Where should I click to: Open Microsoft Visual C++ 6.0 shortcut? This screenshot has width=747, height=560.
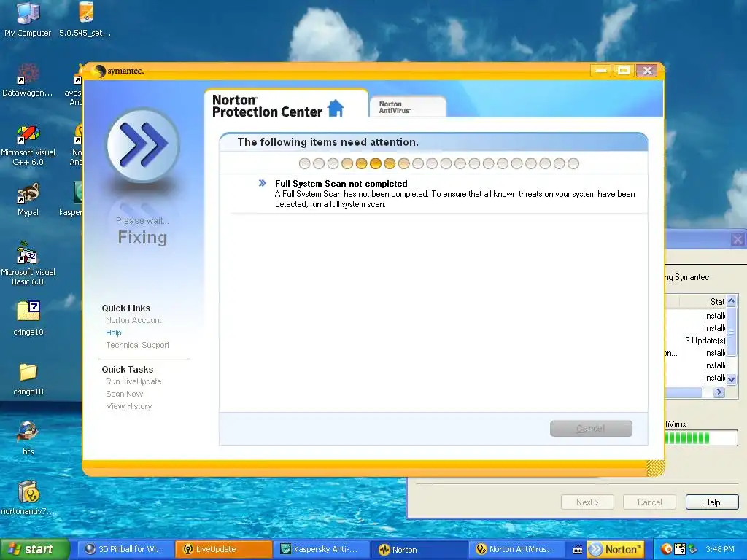(28, 145)
